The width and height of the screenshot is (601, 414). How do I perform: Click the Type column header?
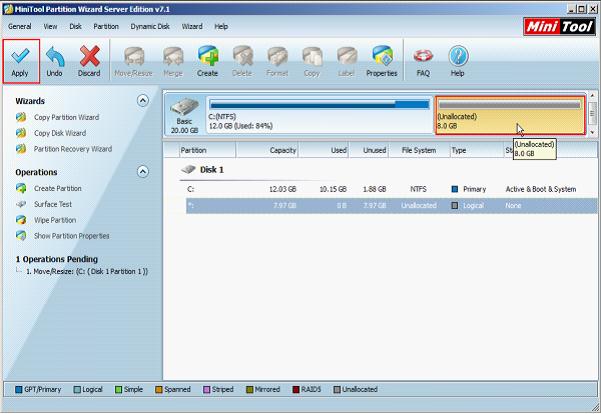point(476,150)
